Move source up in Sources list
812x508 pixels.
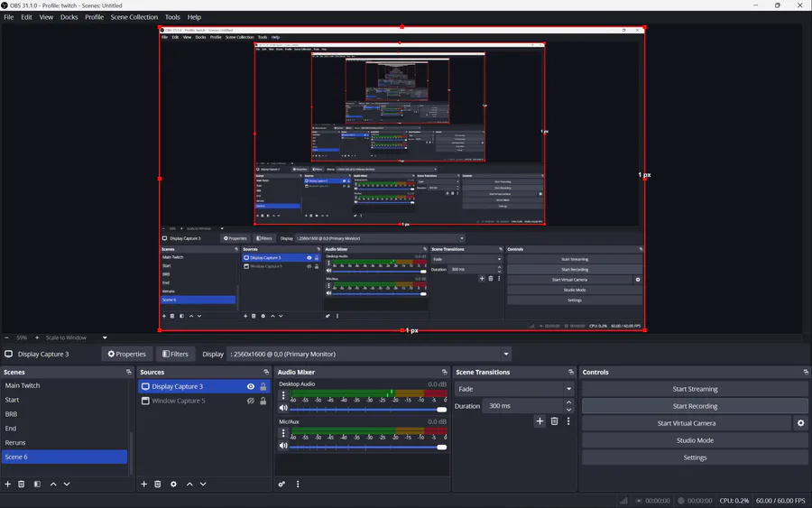189,484
